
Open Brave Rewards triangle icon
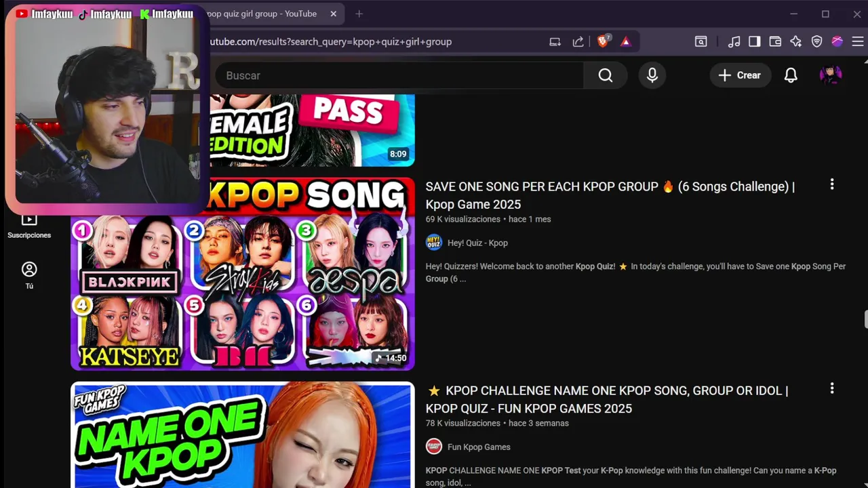tap(625, 41)
